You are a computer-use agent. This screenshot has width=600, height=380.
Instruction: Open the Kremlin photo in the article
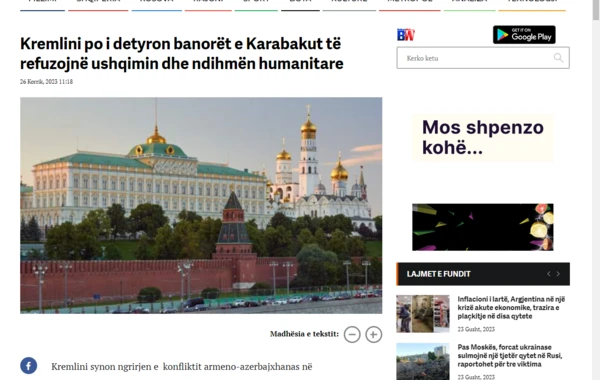click(201, 205)
